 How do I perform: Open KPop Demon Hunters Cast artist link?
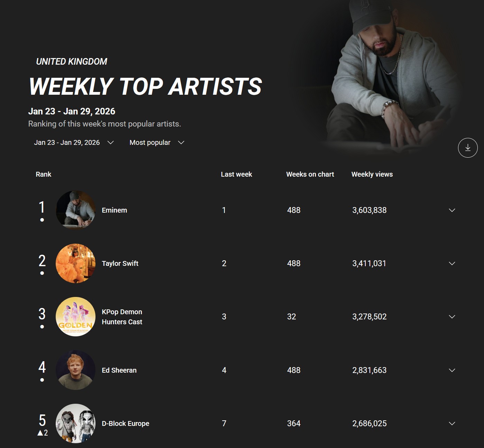[122, 317]
